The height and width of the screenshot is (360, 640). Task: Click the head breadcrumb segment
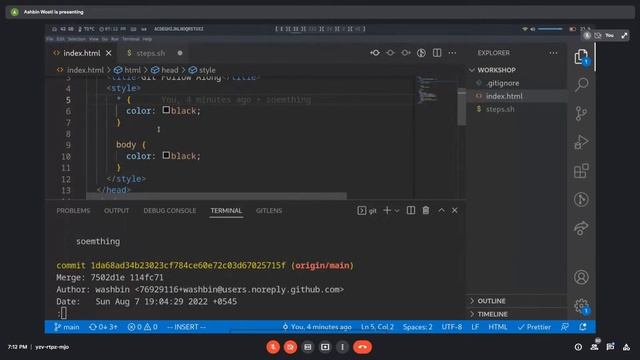[x=169, y=70]
